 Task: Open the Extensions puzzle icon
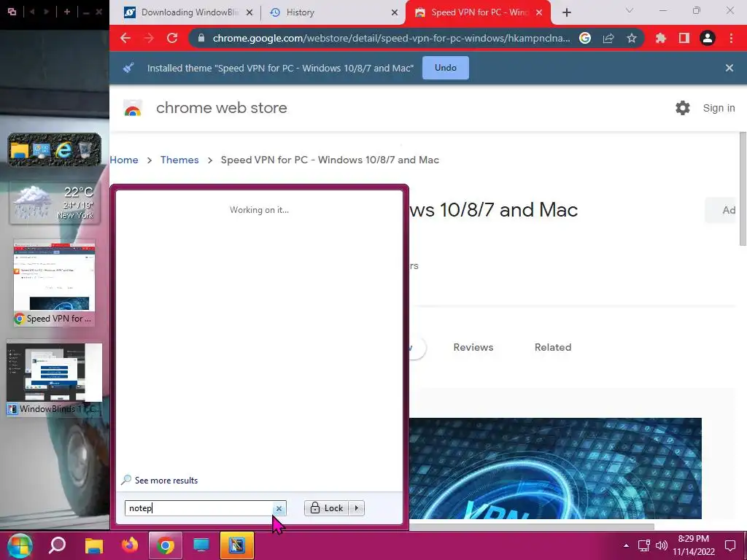coord(661,38)
